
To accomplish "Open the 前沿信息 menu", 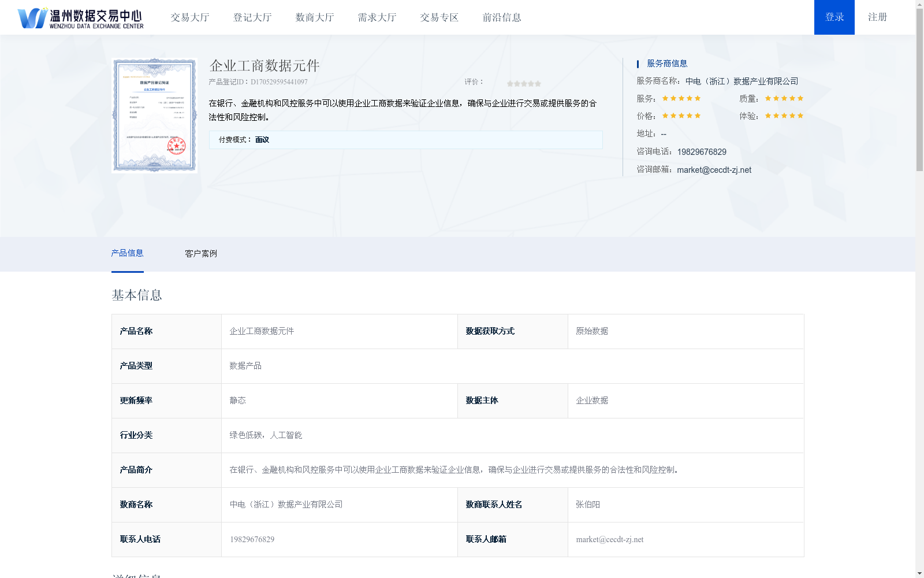I will (502, 17).
